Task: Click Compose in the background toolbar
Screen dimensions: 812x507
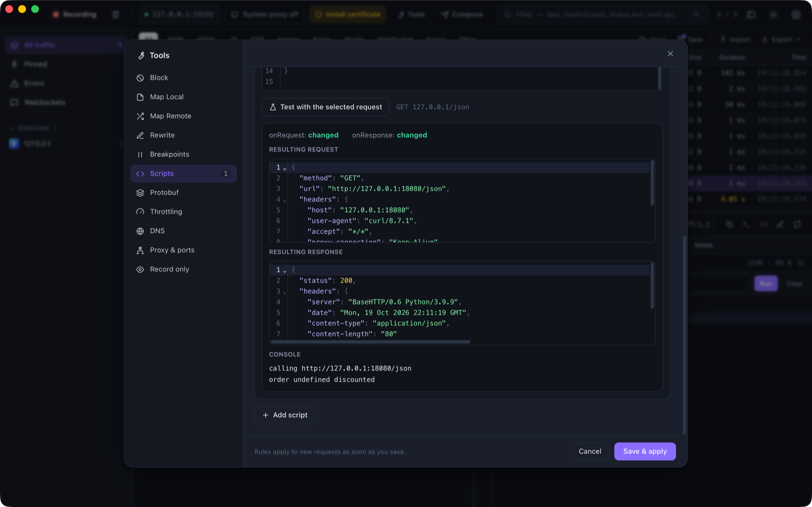Action: [462, 14]
